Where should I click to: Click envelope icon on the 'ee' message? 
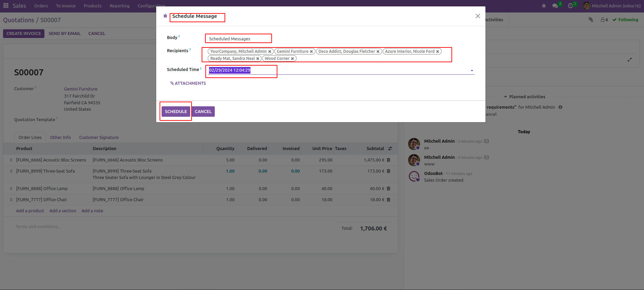(486, 141)
